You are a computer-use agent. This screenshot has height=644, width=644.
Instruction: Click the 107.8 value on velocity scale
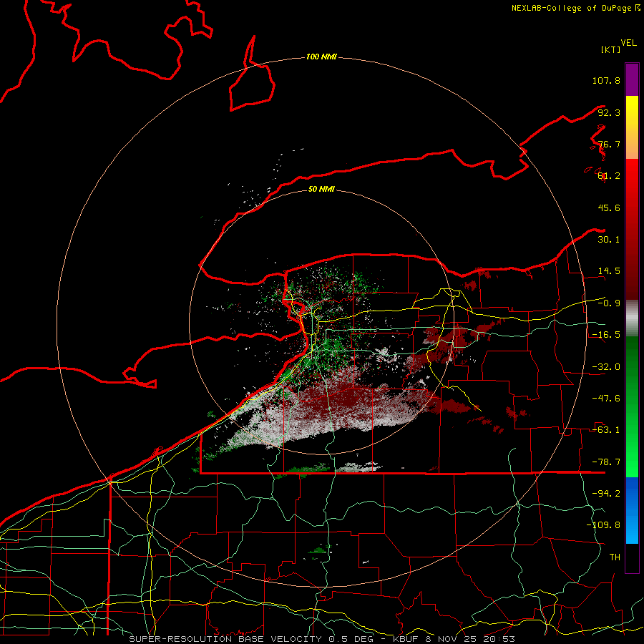tap(606, 80)
